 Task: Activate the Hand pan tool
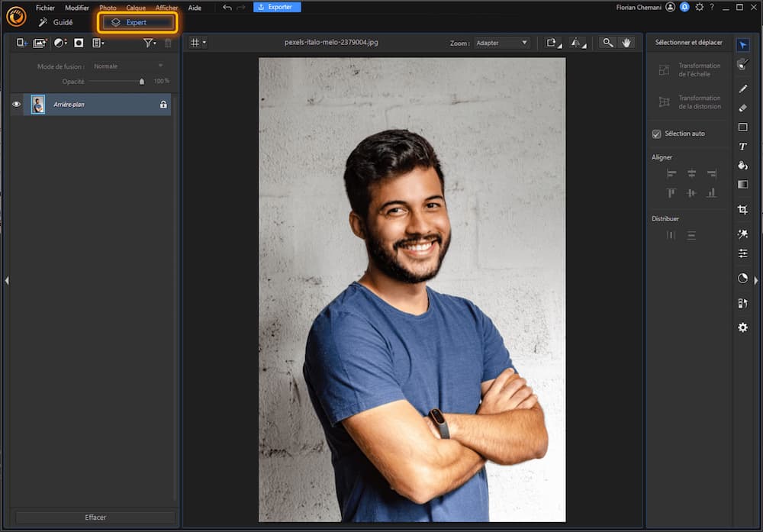click(626, 43)
